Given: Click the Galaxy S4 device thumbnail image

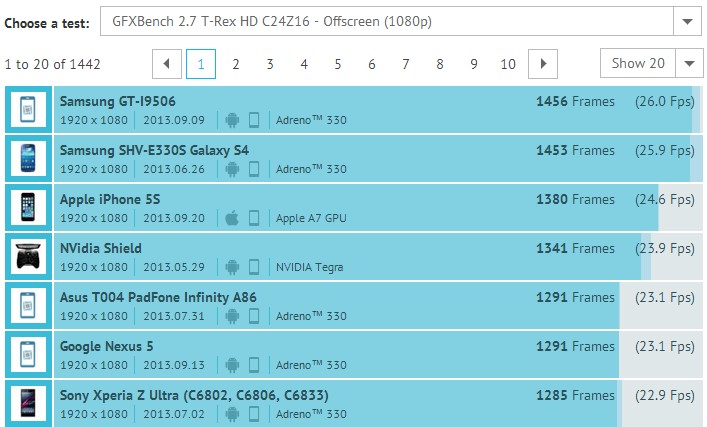Looking at the screenshot, I should [x=28, y=158].
